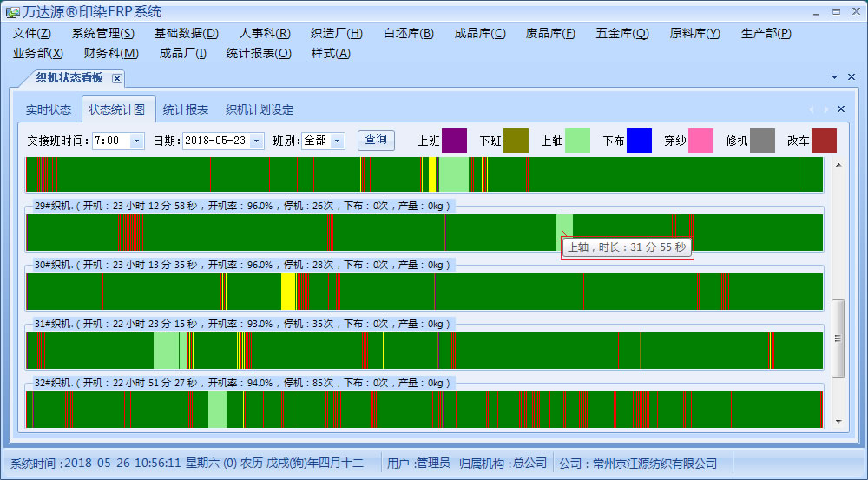This screenshot has width=868, height=480.
Task: Click the scroll-tabs-right arrow on inner tab strip
Action: (x=825, y=109)
